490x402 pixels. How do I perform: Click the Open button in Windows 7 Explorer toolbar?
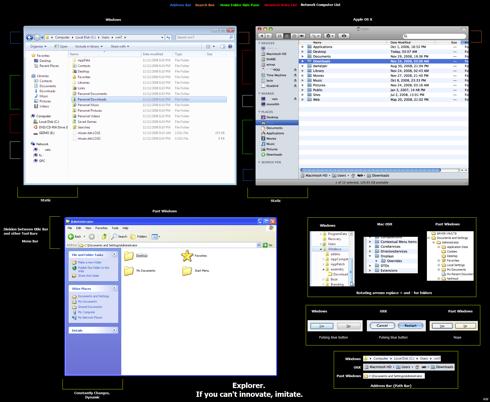[61, 46]
